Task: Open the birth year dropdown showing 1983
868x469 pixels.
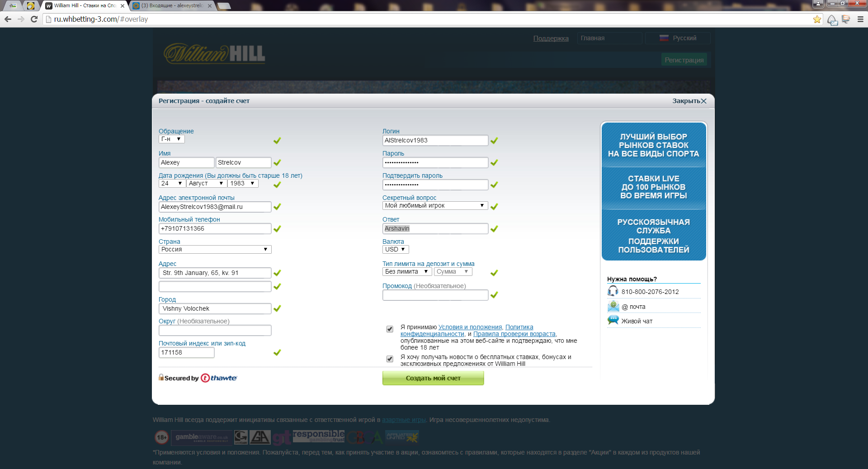Action: [x=243, y=184]
